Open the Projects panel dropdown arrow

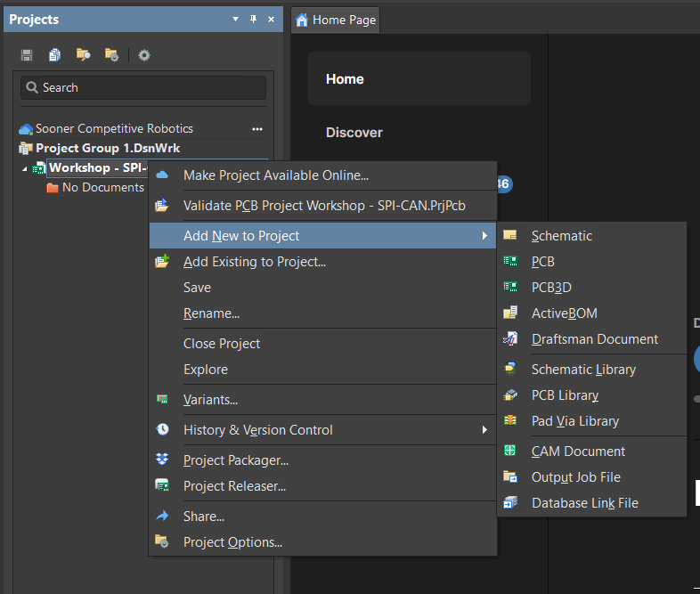tap(235, 20)
